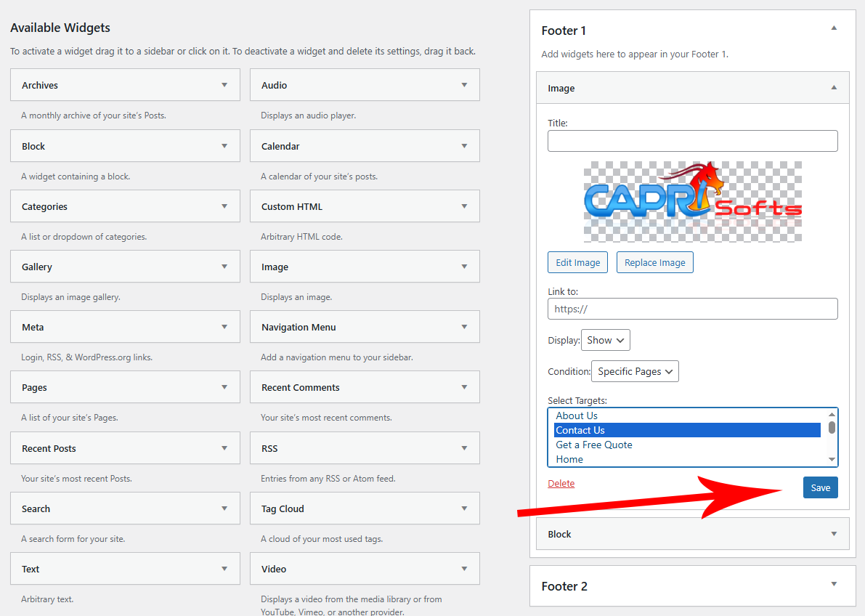The width and height of the screenshot is (865, 616).
Task: Expand the Calendar widget
Action: point(465,146)
